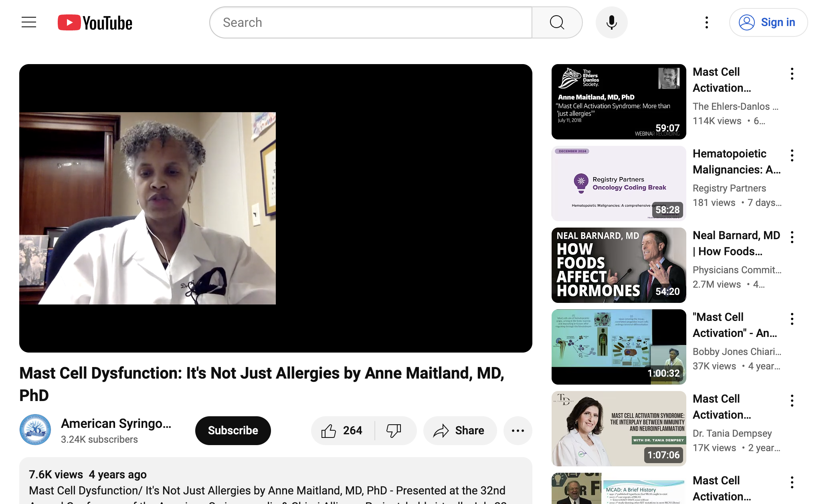The height and width of the screenshot is (504, 821).
Task: Open Neal Barnard, MD video title
Action: (x=736, y=243)
